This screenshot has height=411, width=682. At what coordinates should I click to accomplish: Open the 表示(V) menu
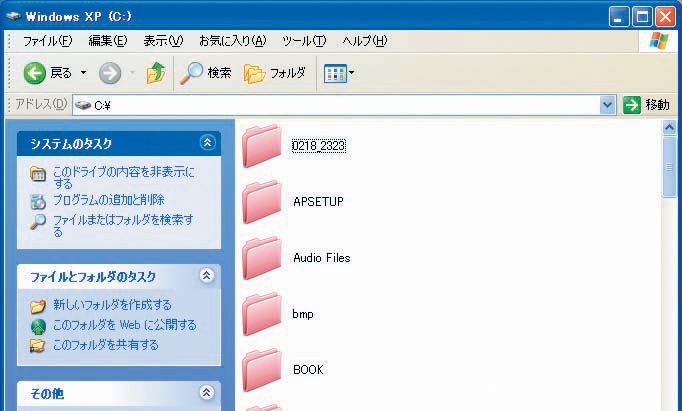(x=163, y=41)
